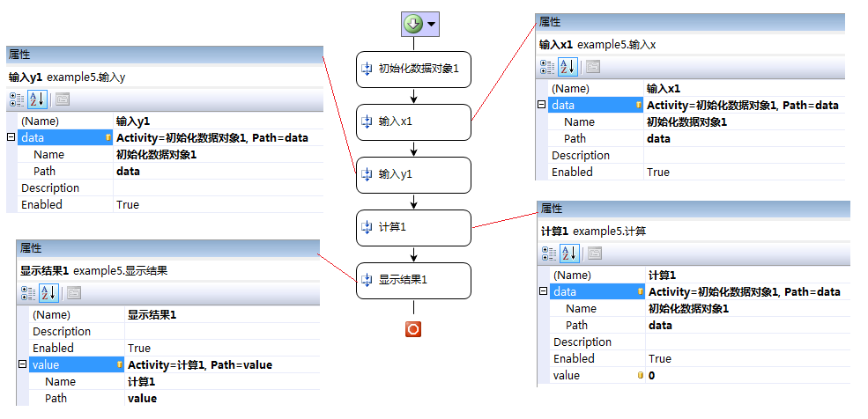Click Alphabetical sort icon in 显示结果1 properties
868x419 pixels.
(x=48, y=292)
